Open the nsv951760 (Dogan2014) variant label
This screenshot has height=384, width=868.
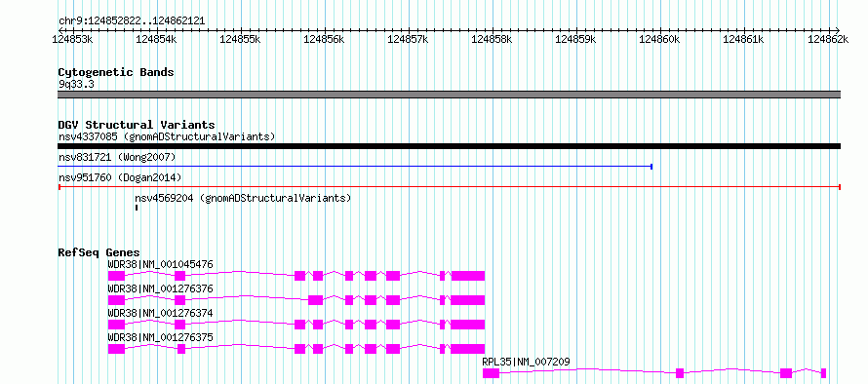tap(120, 177)
